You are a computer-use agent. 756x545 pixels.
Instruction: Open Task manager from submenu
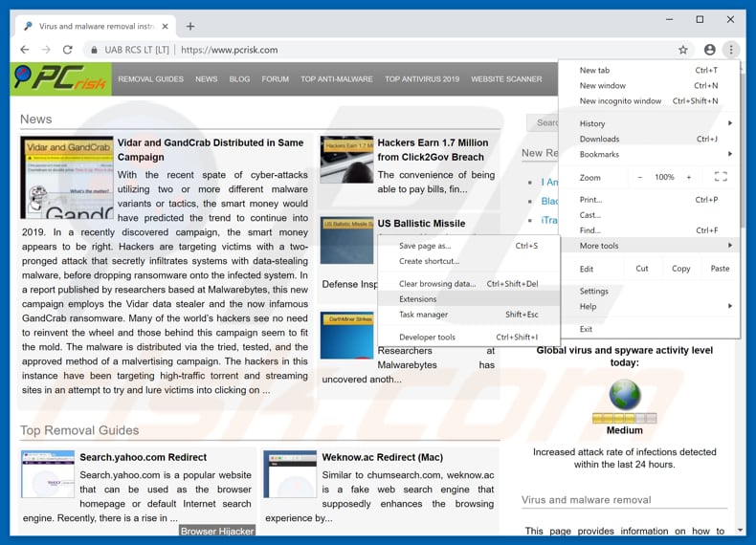coord(469,315)
